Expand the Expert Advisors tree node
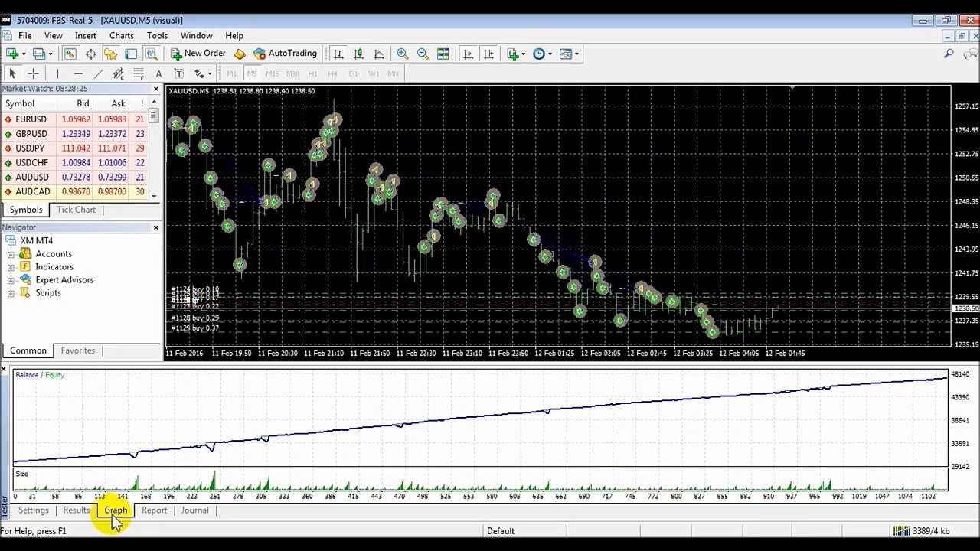The height and width of the screenshot is (551, 980). (11, 280)
